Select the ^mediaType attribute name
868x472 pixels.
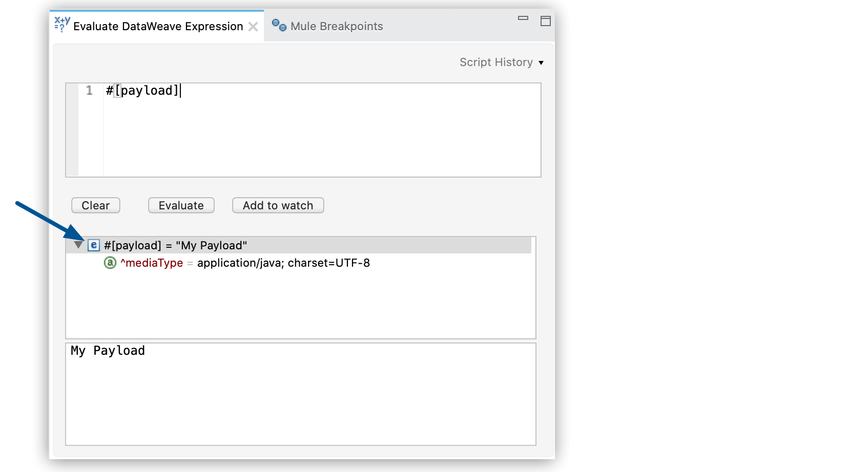click(x=152, y=263)
